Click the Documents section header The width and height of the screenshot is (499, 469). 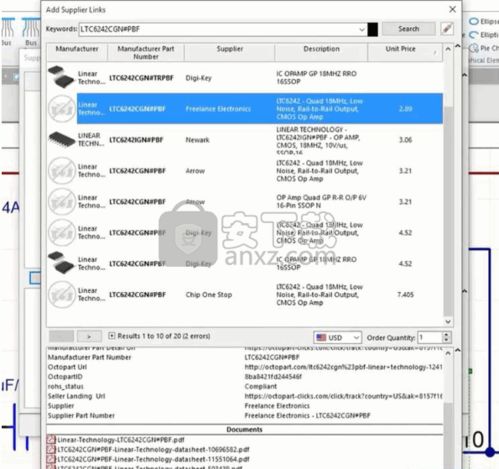click(x=244, y=430)
